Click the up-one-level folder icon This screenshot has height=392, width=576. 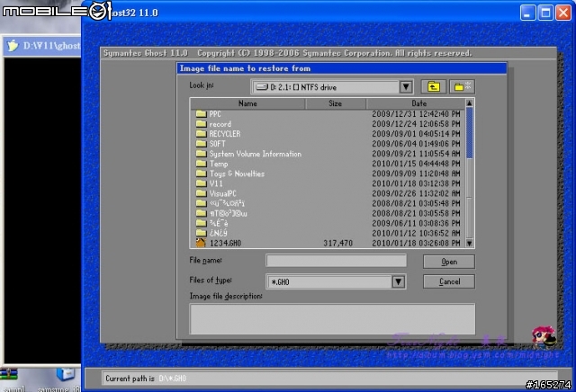[434, 87]
